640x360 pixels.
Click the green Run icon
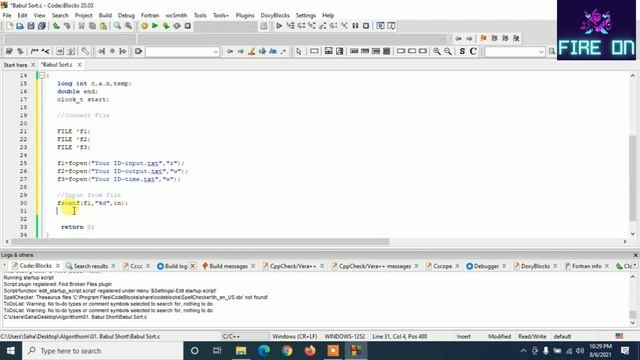tap(155, 26)
